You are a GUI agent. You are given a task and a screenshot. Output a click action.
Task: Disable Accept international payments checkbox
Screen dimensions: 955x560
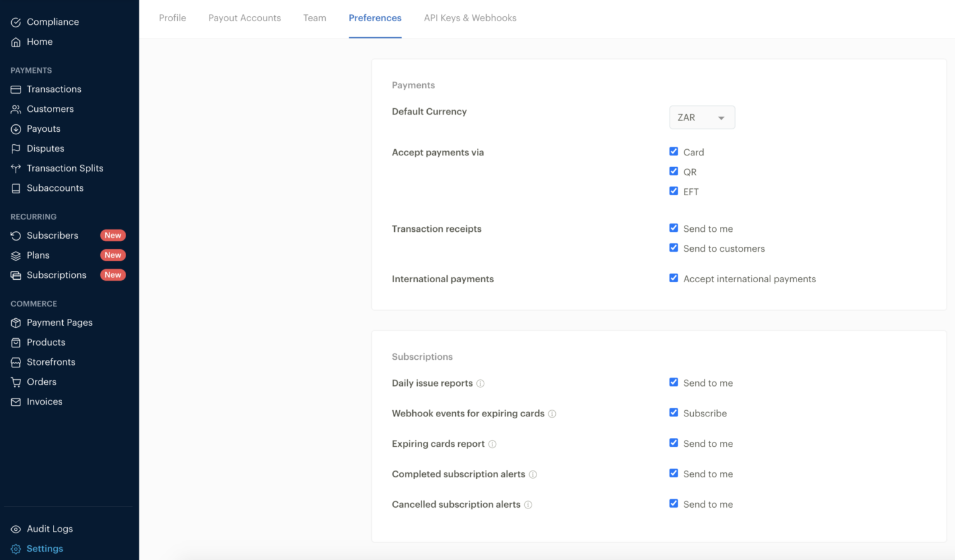coord(673,278)
